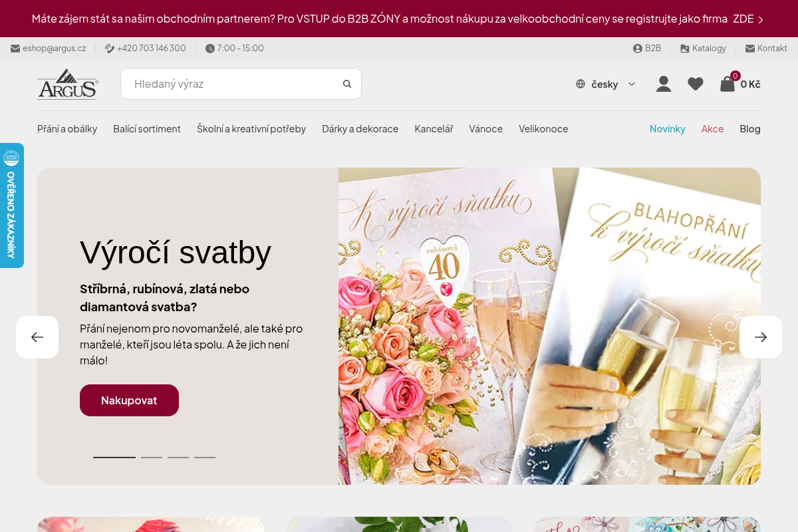The height and width of the screenshot is (532, 798).
Task: Click the Kontakt envelope icon
Action: 750,49
